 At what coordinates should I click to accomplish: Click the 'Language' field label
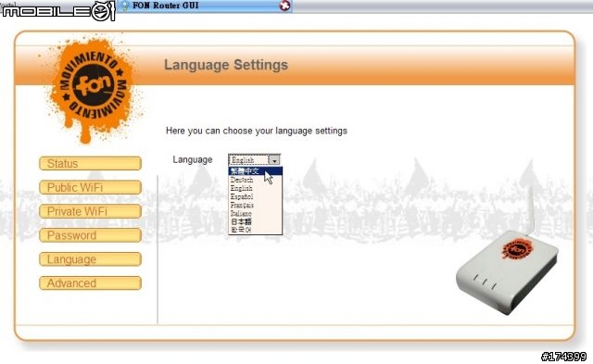(193, 160)
